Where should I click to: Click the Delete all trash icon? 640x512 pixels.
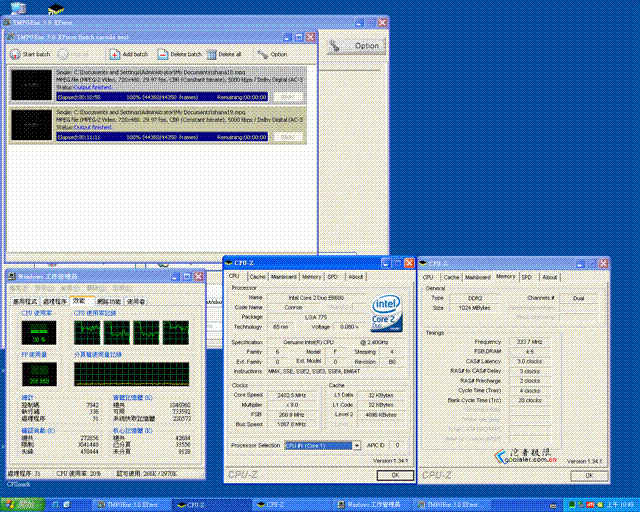(x=211, y=54)
